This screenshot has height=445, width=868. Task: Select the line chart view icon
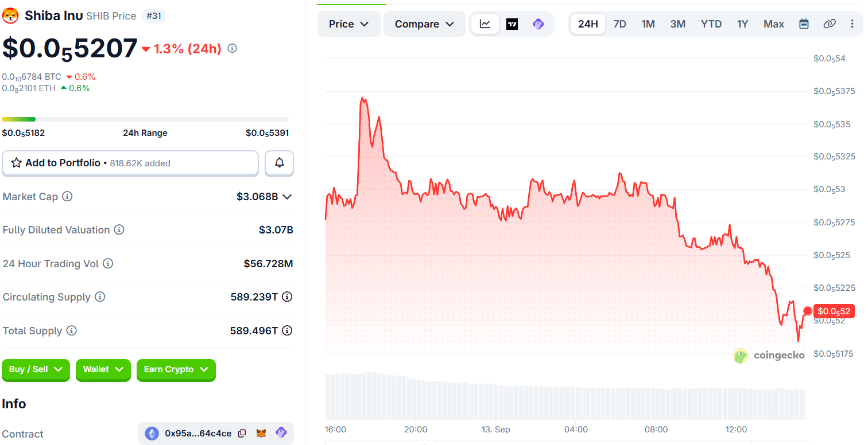485,24
